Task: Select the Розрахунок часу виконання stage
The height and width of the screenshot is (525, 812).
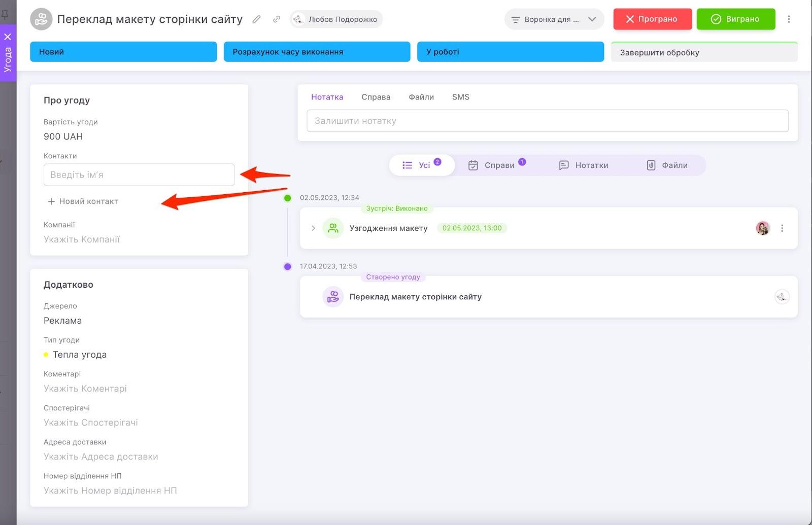Action: (317, 52)
